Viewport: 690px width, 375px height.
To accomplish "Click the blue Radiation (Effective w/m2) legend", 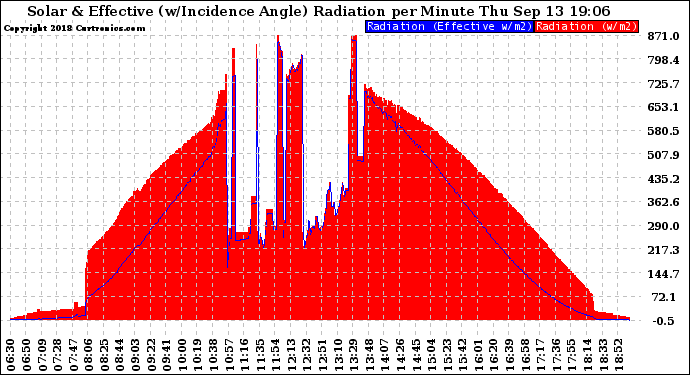I will pos(449,26).
